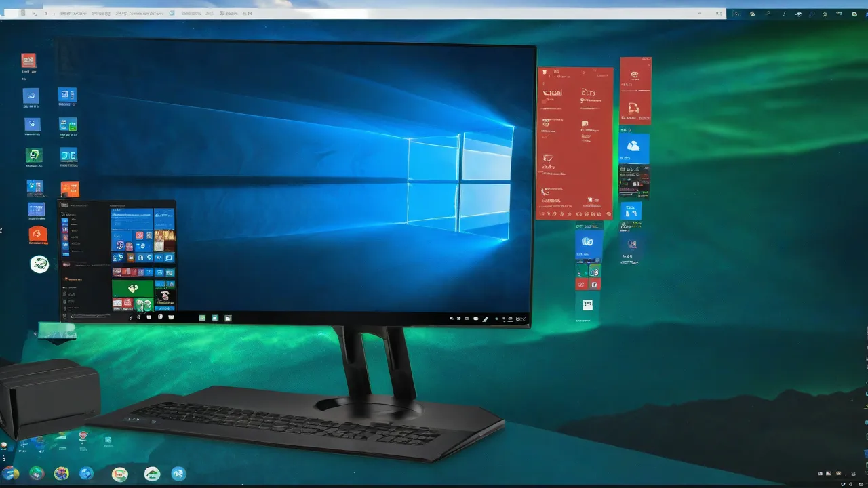This screenshot has height=488, width=868.
Task: Launch the white dock icon with green hill
Action: point(153,474)
